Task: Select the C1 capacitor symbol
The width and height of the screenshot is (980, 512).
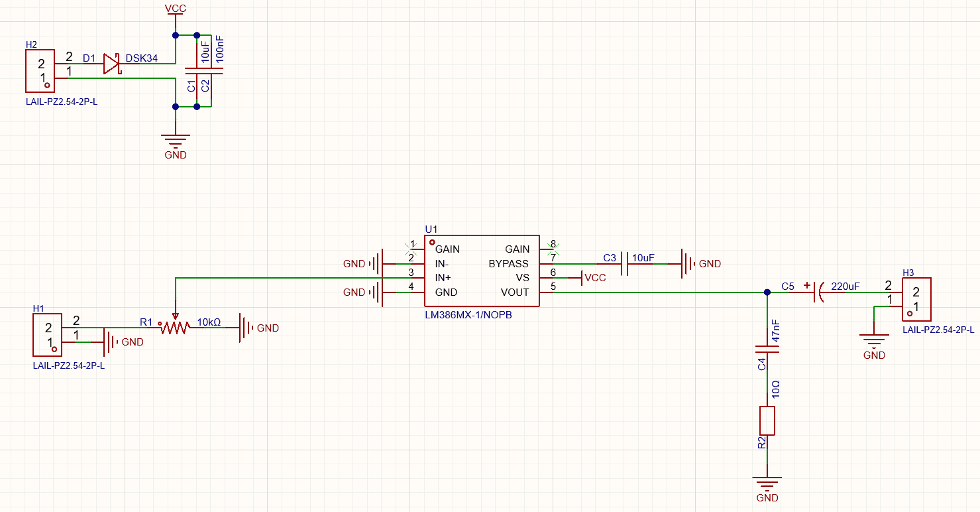Action: (x=197, y=70)
